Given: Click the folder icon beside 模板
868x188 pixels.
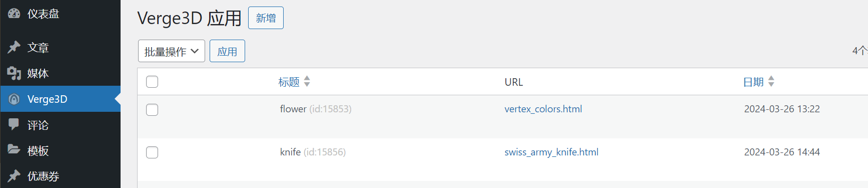Looking at the screenshot, I should click(14, 150).
